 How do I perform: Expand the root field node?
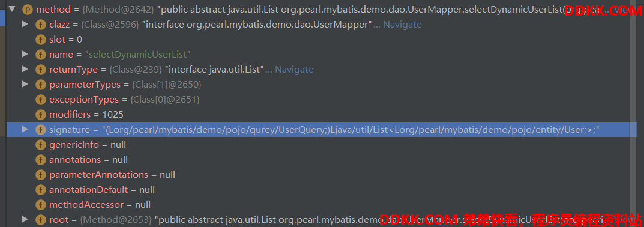tap(25, 220)
